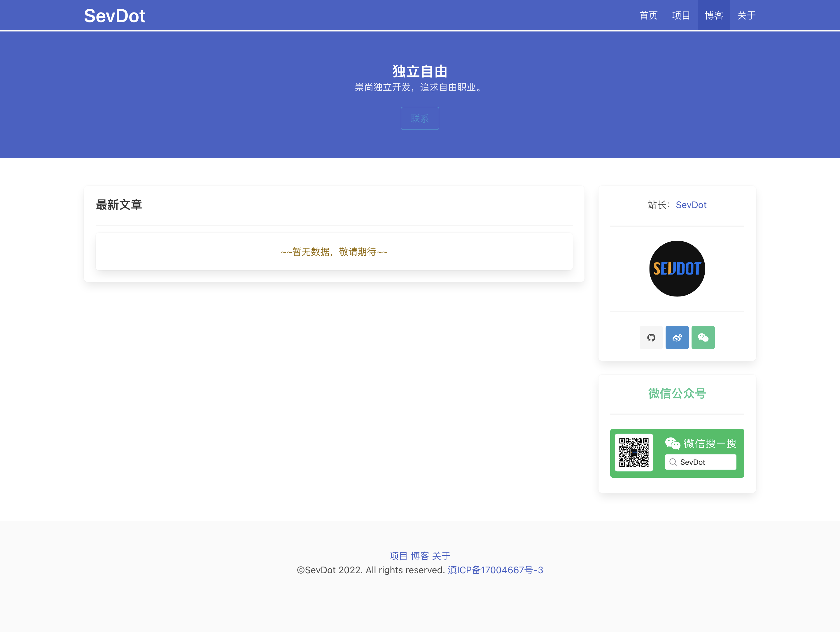
Task: Click magnifier icon in SevDot search box
Action: point(673,462)
